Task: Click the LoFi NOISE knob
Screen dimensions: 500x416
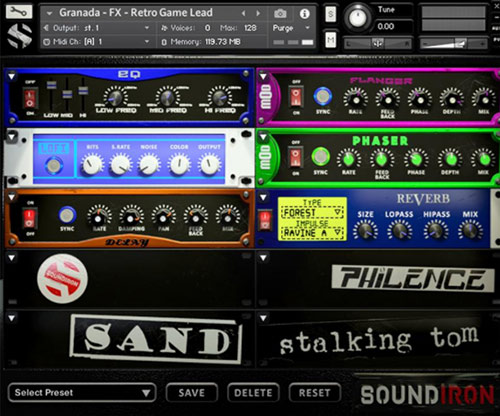Action: [149, 164]
